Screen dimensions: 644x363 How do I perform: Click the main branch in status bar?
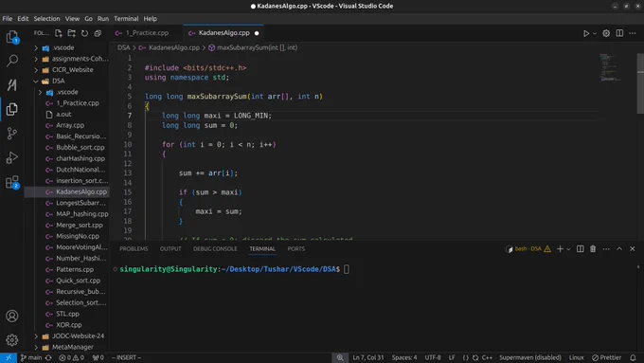tap(31, 357)
